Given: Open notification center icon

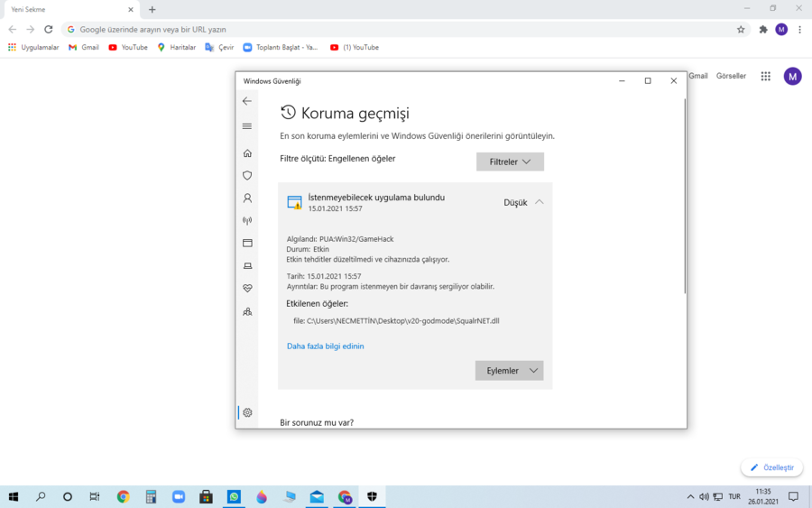Looking at the screenshot, I should [793, 496].
